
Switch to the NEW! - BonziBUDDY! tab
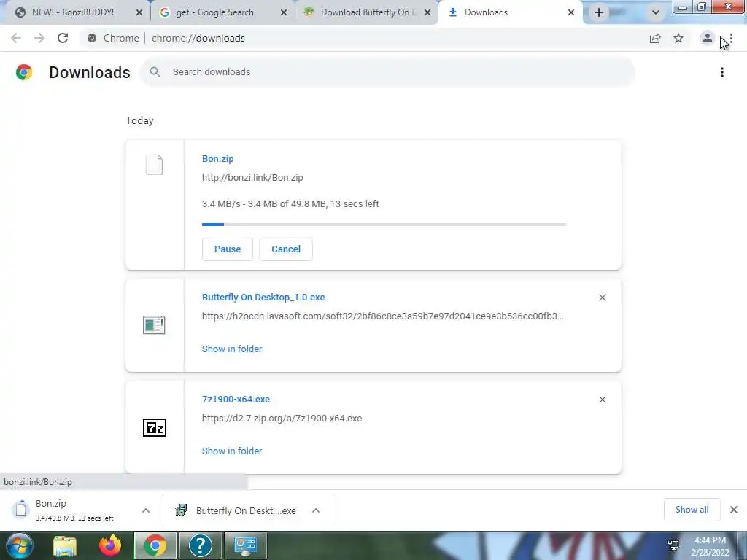(72, 12)
